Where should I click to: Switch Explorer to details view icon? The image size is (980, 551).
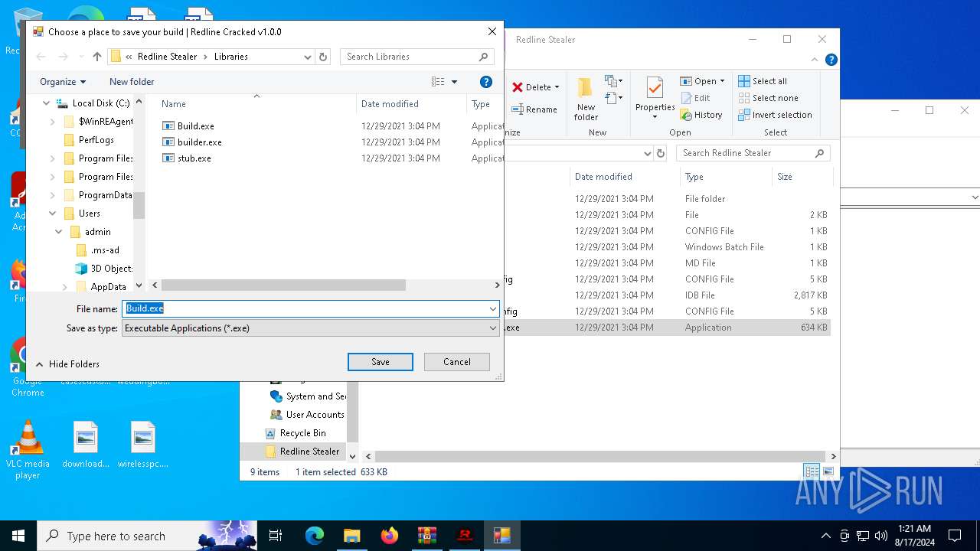pos(811,472)
